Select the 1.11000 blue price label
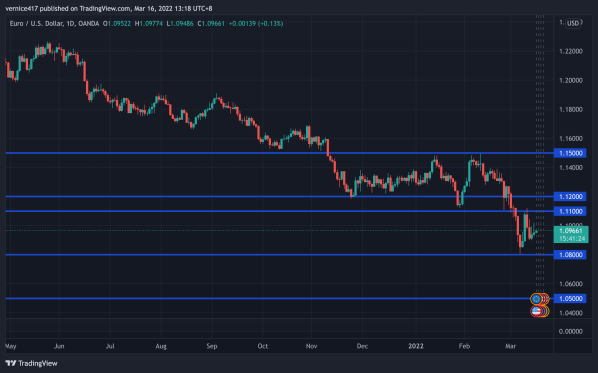This screenshot has height=373, width=598. 570,211
